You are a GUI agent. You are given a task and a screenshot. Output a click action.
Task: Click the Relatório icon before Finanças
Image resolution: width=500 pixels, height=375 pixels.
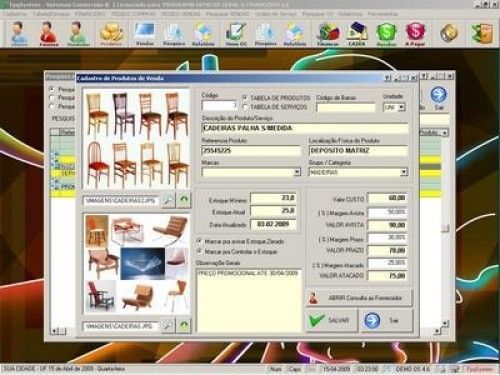[x=295, y=34]
